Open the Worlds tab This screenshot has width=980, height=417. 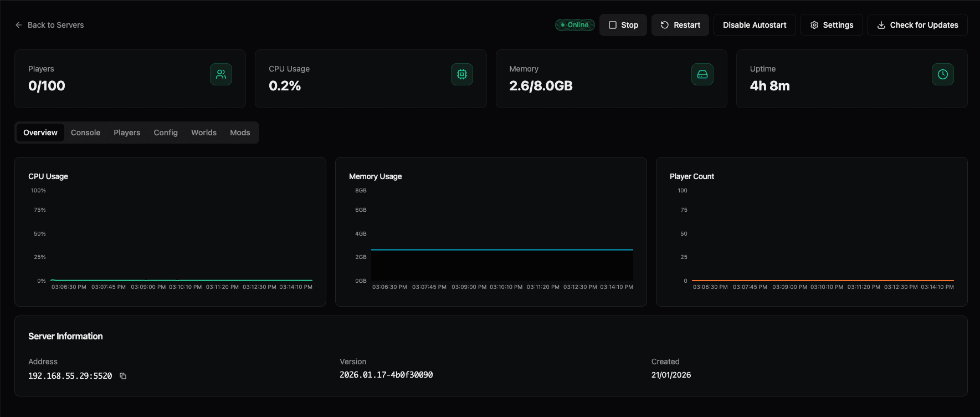[204, 133]
